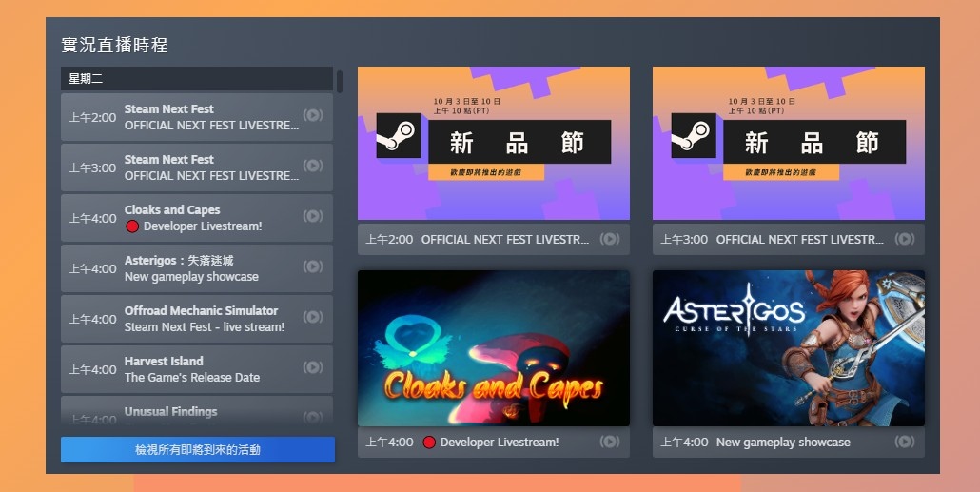Click broadcast icon on Harvest Island row

click(x=312, y=367)
